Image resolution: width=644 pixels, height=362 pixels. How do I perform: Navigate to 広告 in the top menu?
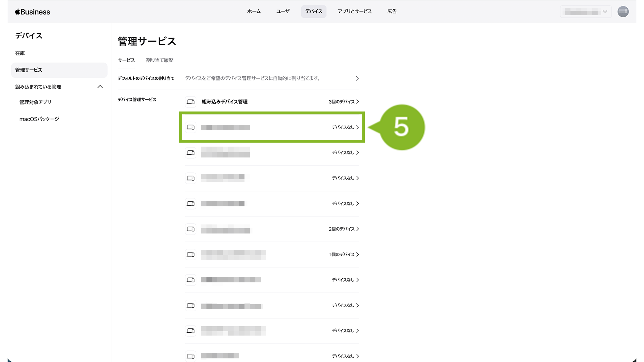(392, 12)
